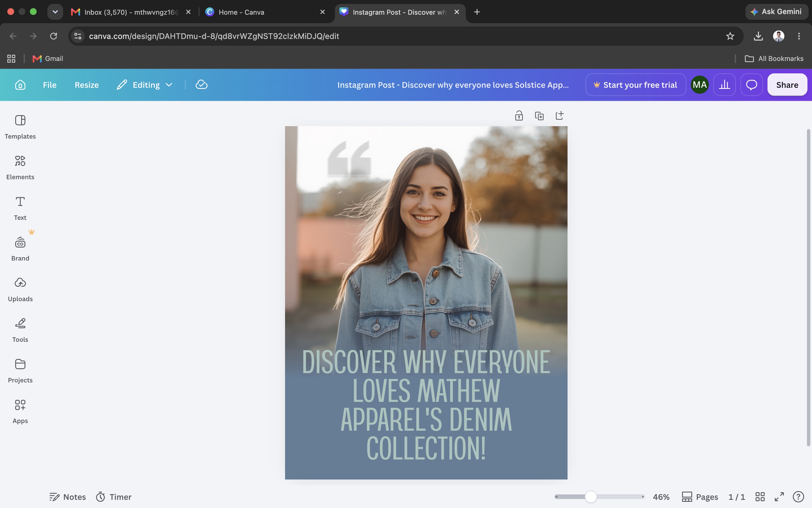Screen dimensions: 812x508
Task: Enter fullscreen present mode
Action: 779,497
